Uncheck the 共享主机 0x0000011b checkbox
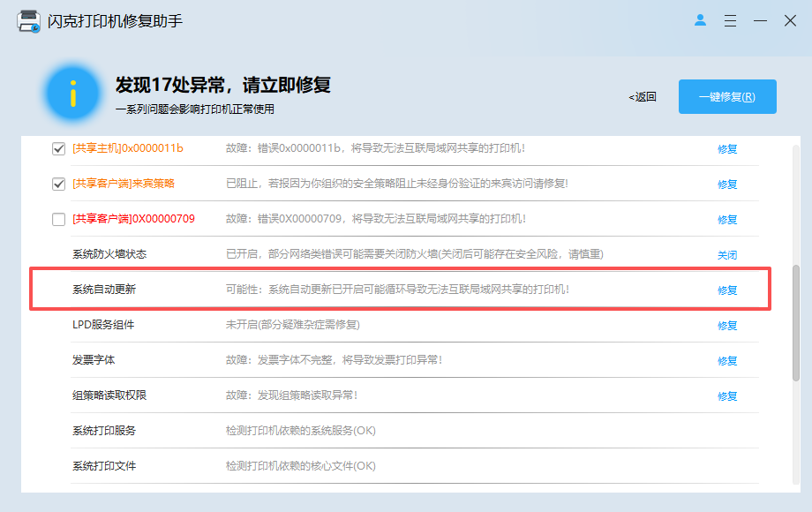 coord(58,148)
